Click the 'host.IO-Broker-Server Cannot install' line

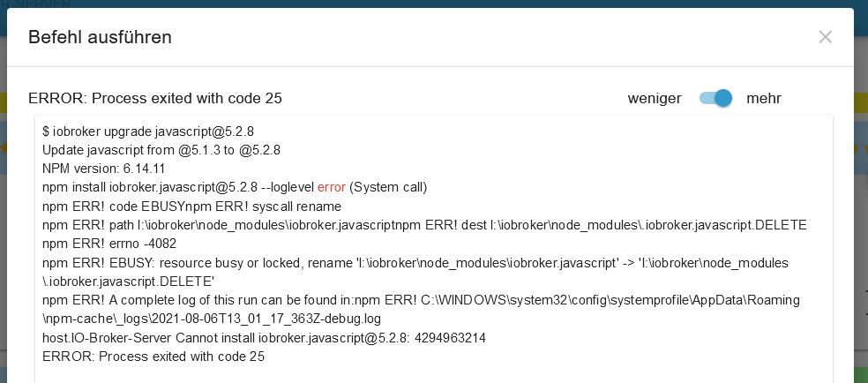pyautogui.click(x=264, y=338)
